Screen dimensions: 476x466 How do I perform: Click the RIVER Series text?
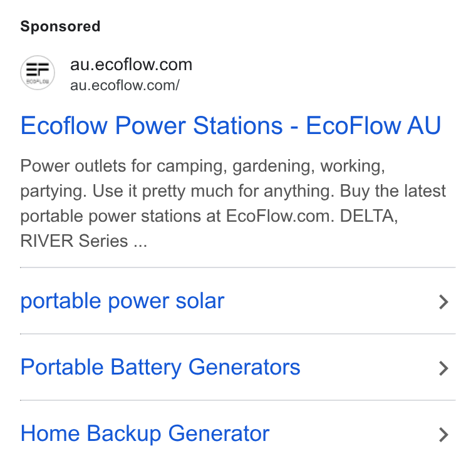pos(74,241)
